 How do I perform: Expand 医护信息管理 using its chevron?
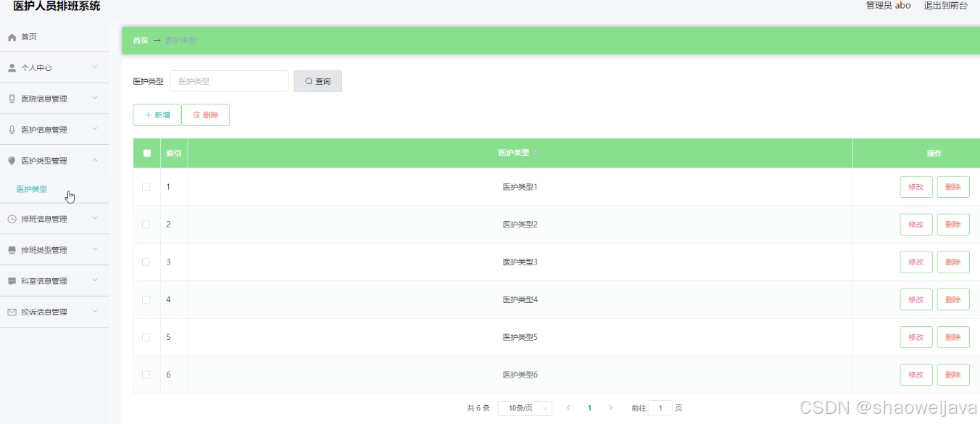[x=95, y=129]
